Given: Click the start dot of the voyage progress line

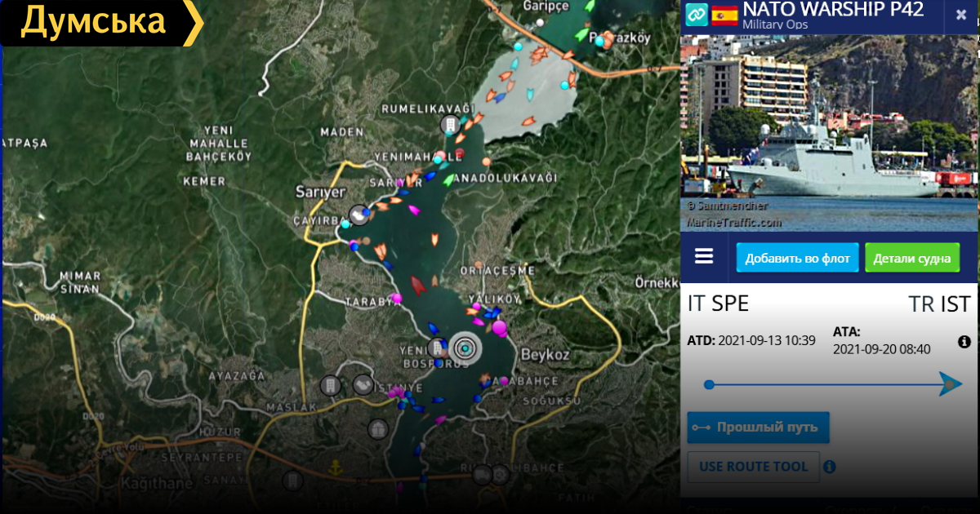Looking at the screenshot, I should pos(709,384).
